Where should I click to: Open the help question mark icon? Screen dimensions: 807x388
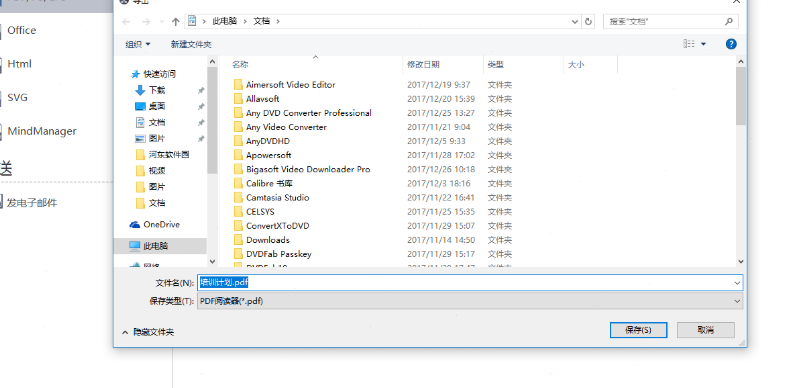(x=731, y=44)
